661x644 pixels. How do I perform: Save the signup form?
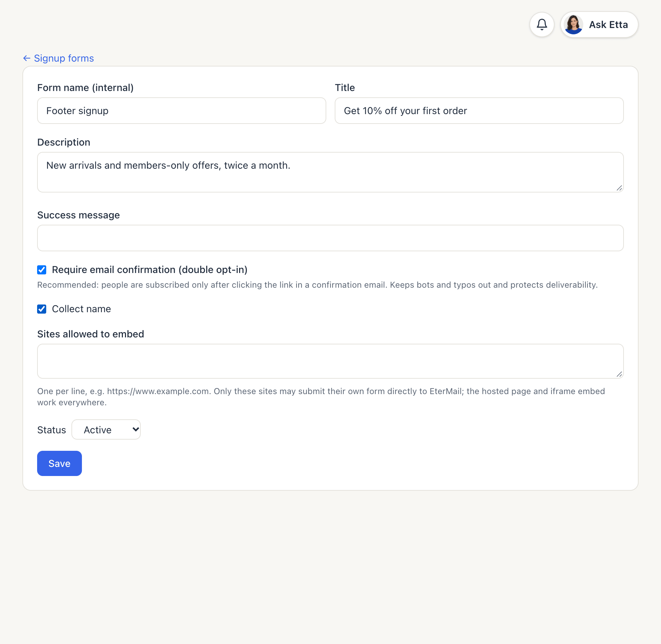[x=60, y=463]
